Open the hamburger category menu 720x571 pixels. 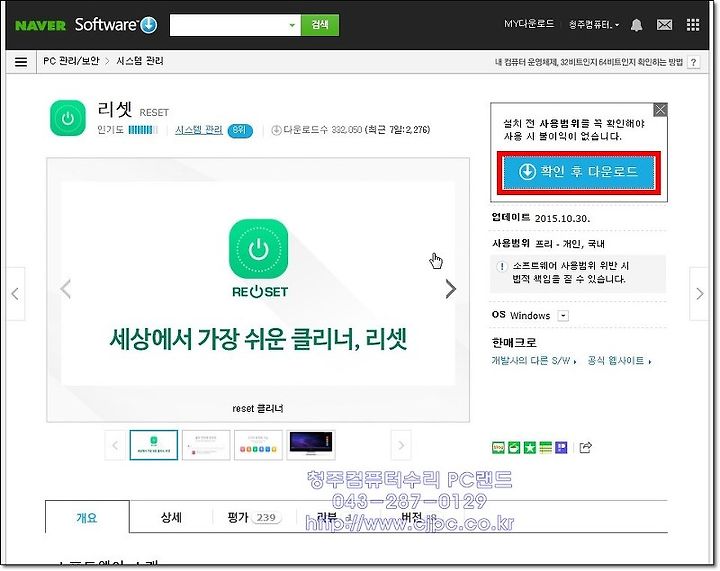tap(21, 62)
